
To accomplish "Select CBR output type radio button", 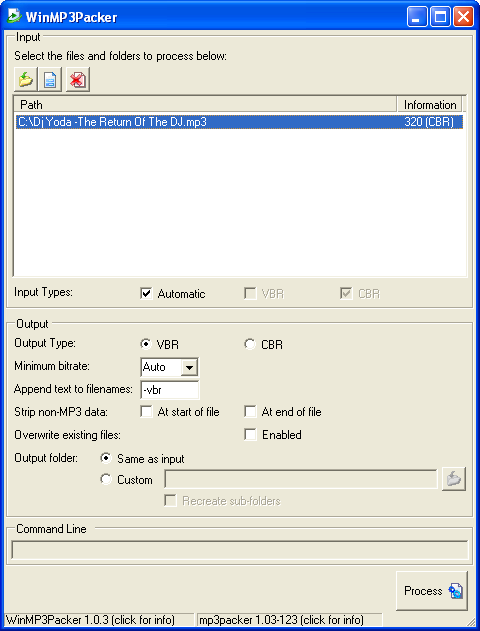I will (x=250, y=344).
